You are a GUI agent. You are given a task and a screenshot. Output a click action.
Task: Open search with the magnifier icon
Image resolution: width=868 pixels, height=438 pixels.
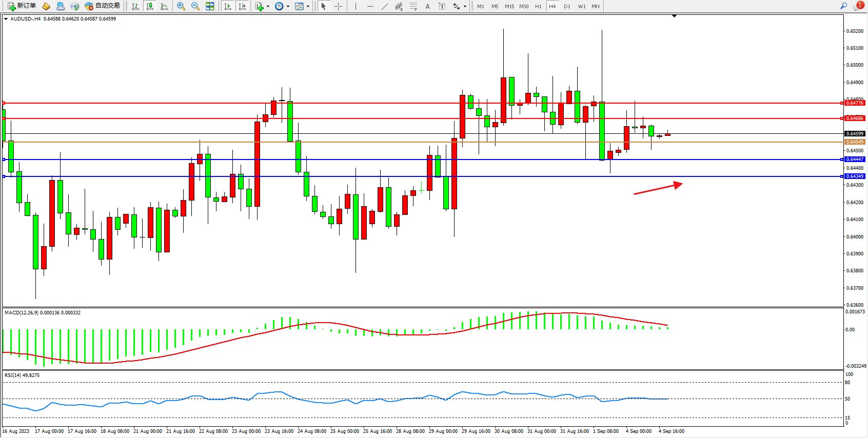[x=843, y=6]
